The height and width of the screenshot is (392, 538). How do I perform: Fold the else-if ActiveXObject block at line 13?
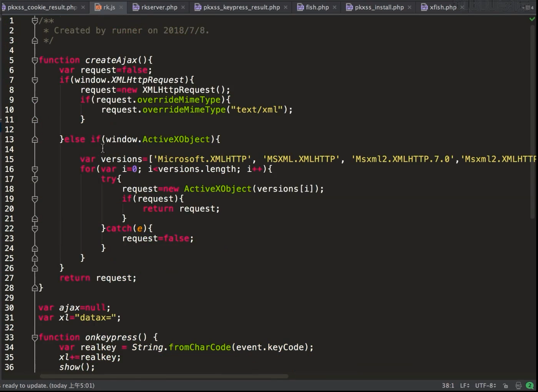[x=35, y=139]
